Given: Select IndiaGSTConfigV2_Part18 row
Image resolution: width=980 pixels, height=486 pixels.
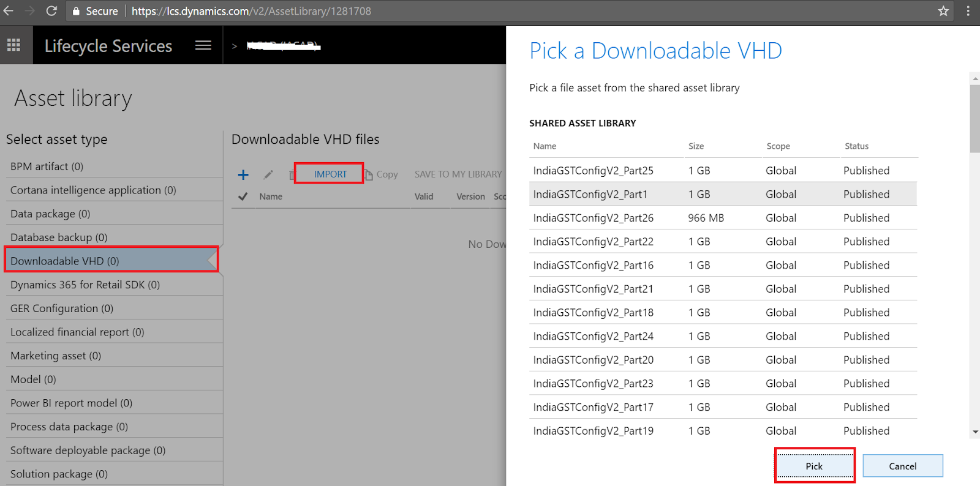Looking at the screenshot, I should point(723,312).
